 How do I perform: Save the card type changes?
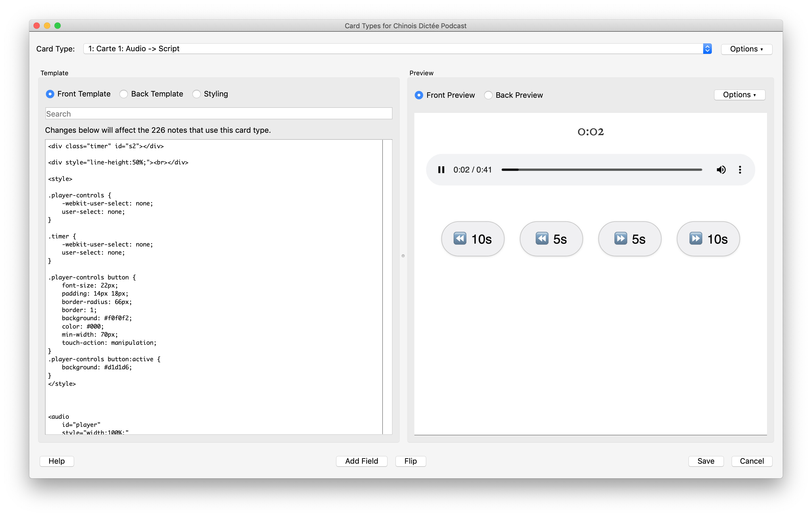click(706, 461)
